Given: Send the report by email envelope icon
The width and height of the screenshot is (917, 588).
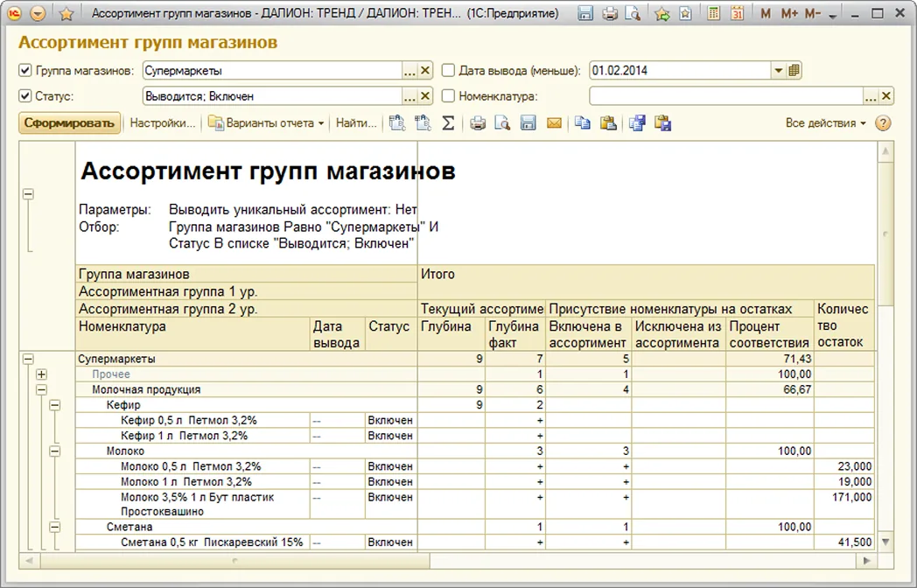Looking at the screenshot, I should click(555, 122).
